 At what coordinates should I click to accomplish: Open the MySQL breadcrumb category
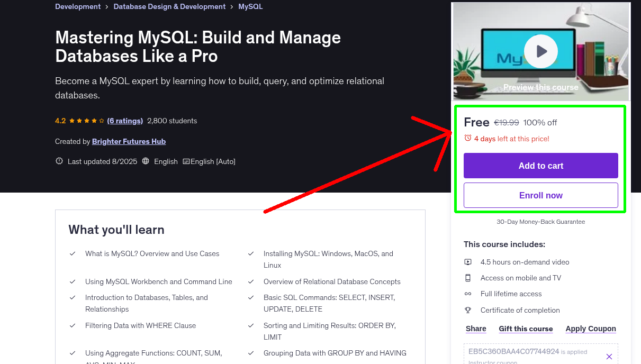click(250, 6)
